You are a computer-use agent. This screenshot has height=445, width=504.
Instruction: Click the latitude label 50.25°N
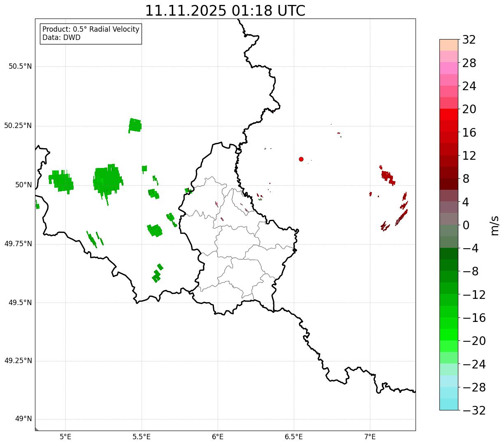coord(18,126)
